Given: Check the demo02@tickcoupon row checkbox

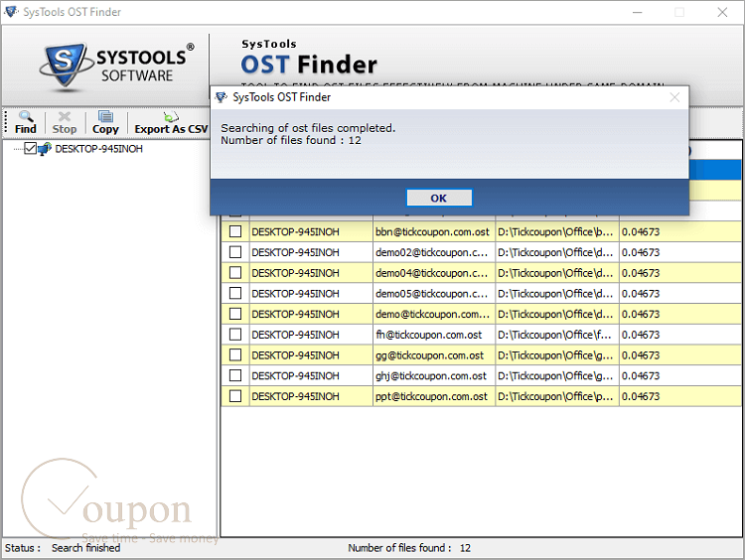Looking at the screenshot, I should pyautogui.click(x=235, y=252).
